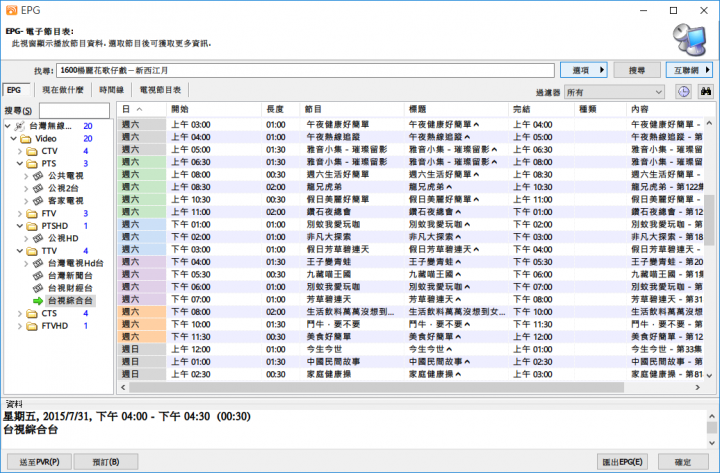This screenshot has height=473, width=720.
Task: Open the 選項 options menu button
Action: point(584,70)
